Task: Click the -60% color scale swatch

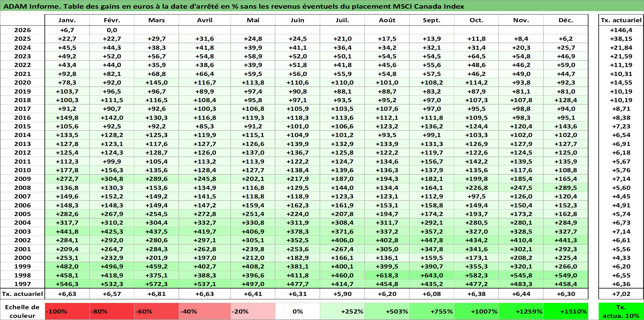Action: tap(157, 311)
